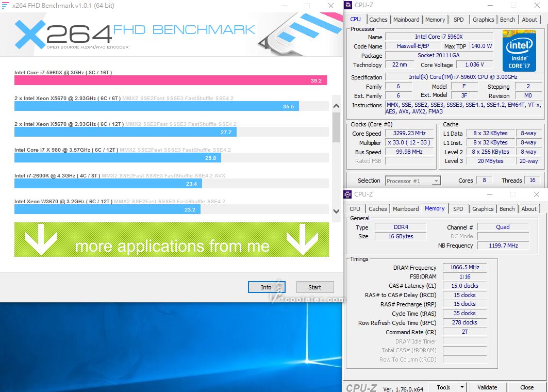Start the x264 benchmark

pyautogui.click(x=315, y=287)
